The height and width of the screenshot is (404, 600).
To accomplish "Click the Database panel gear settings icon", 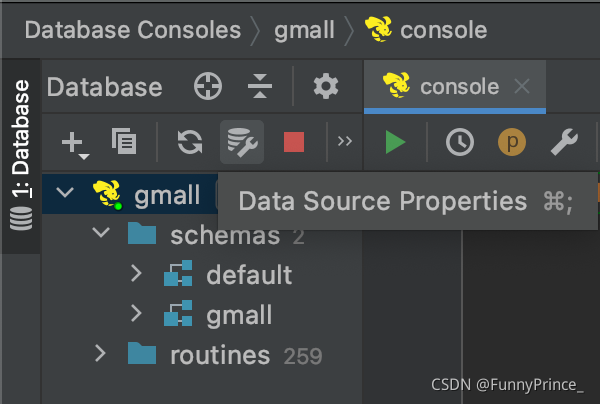I will [326, 86].
